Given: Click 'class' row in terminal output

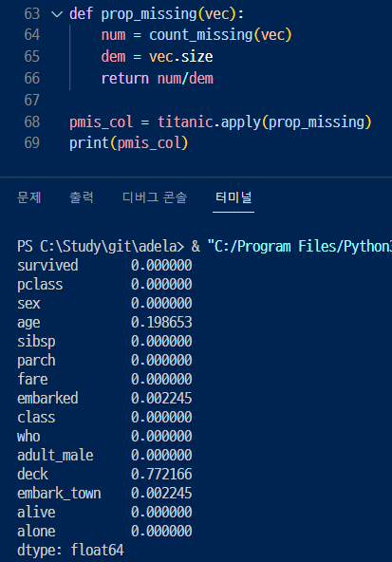Looking at the screenshot, I should (x=104, y=417).
